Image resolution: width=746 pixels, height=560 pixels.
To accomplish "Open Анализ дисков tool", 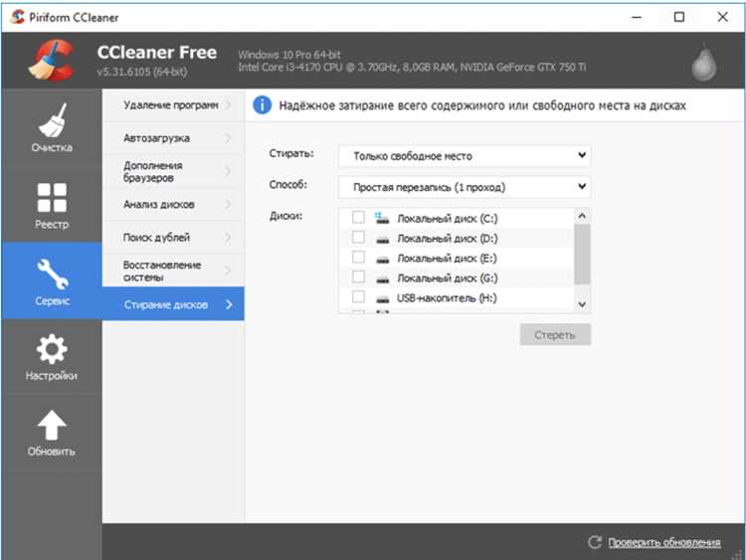I will tap(173, 205).
